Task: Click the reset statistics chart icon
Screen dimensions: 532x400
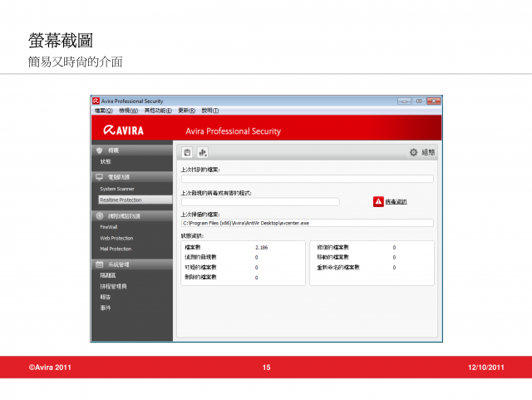Action: (203, 152)
